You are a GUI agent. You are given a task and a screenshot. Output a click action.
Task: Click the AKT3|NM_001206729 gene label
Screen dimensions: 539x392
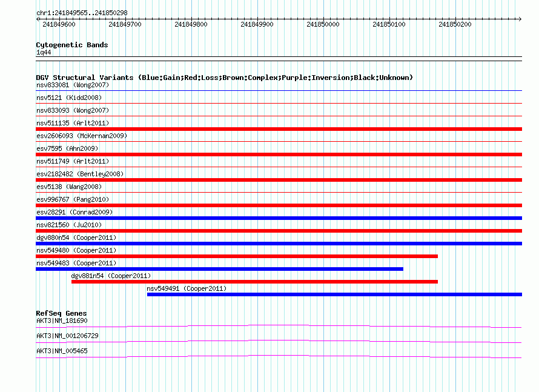coord(67,336)
